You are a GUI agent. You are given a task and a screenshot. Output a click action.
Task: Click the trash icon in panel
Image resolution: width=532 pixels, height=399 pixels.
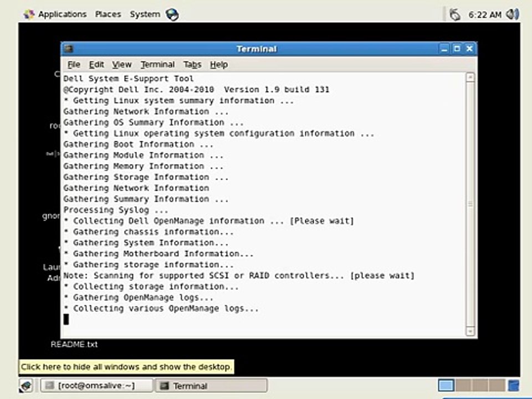(514, 386)
